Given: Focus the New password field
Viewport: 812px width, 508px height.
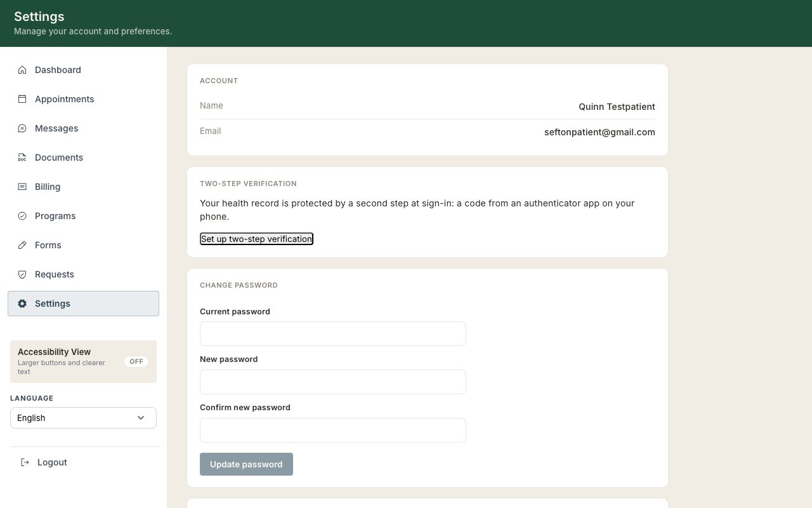Looking at the screenshot, I should click(333, 382).
